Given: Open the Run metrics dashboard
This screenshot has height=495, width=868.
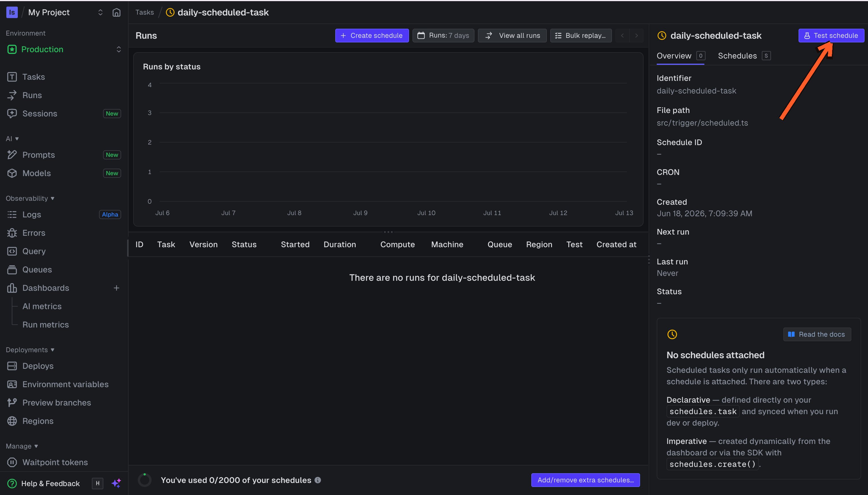Looking at the screenshot, I should [46, 325].
